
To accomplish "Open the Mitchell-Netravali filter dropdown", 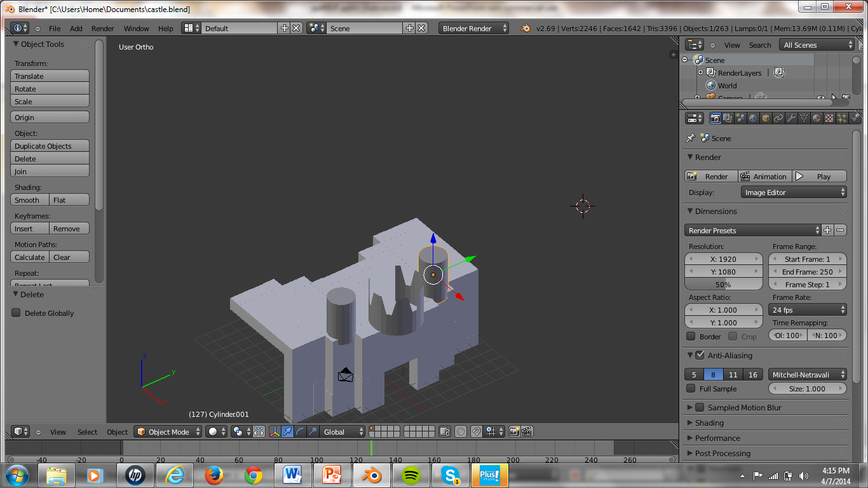I will (808, 374).
